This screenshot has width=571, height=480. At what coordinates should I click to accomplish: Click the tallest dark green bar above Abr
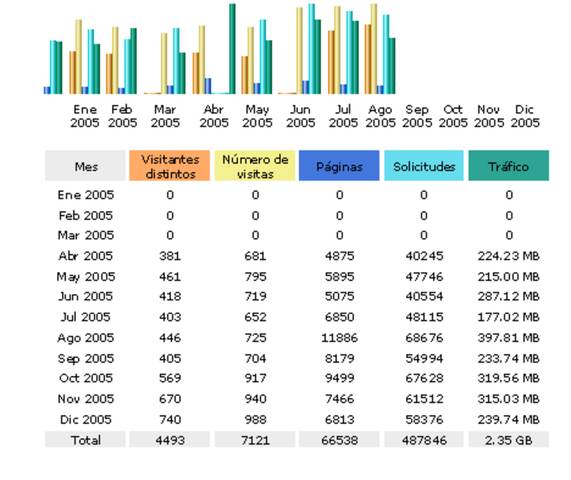click(x=232, y=49)
